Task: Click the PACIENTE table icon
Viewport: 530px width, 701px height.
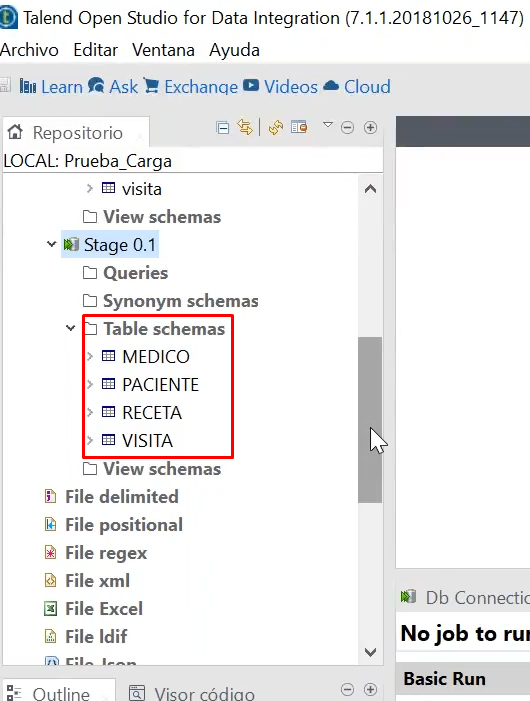Action: (x=108, y=384)
